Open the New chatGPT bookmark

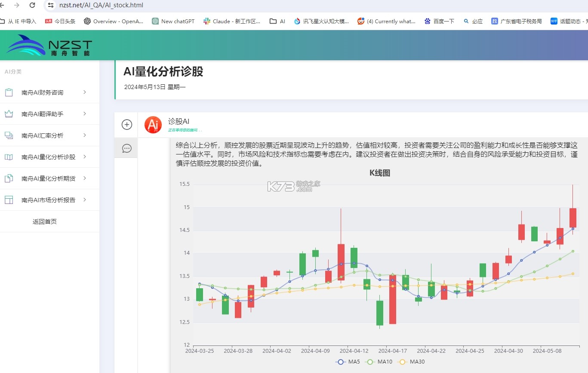point(173,21)
